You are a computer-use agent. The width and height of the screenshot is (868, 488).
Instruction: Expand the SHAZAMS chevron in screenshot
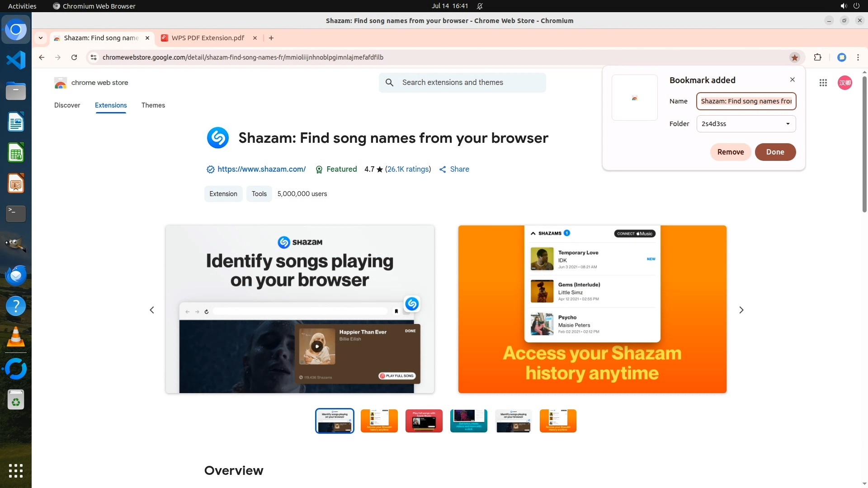533,234
